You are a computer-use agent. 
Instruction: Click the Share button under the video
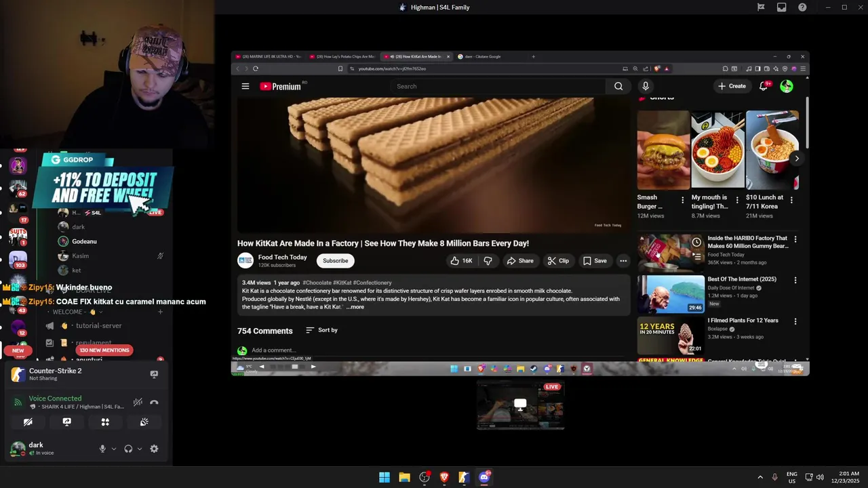click(x=519, y=261)
